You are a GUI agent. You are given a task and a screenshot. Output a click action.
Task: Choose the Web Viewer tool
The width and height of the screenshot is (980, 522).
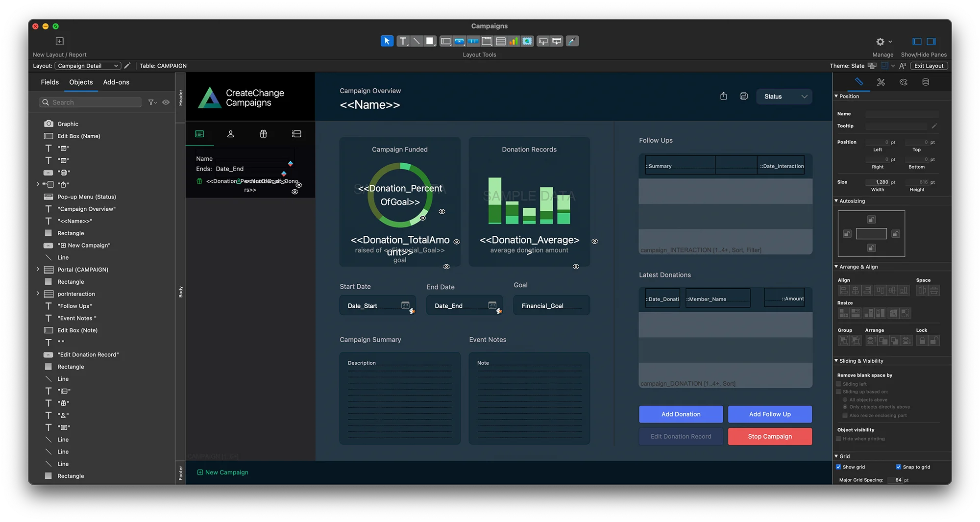[x=527, y=41]
